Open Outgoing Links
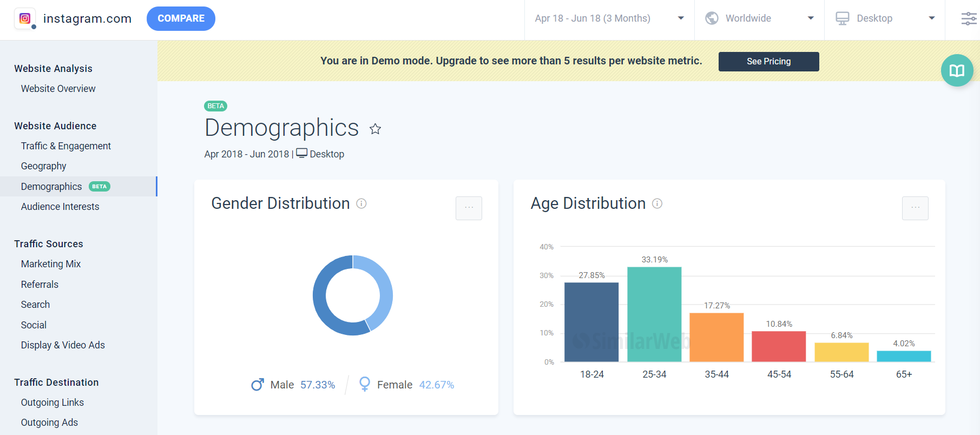This screenshot has width=980, height=435. [52, 403]
